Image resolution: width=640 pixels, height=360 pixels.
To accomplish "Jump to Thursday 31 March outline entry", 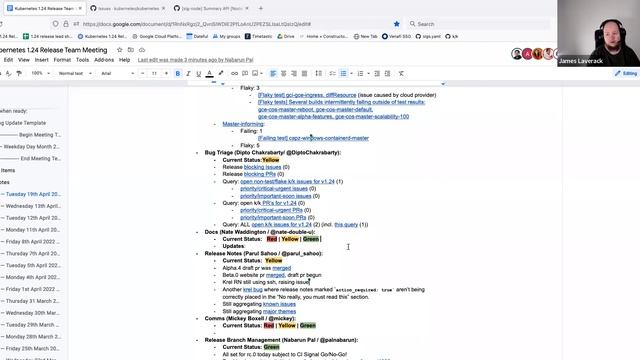I will 33,301.
